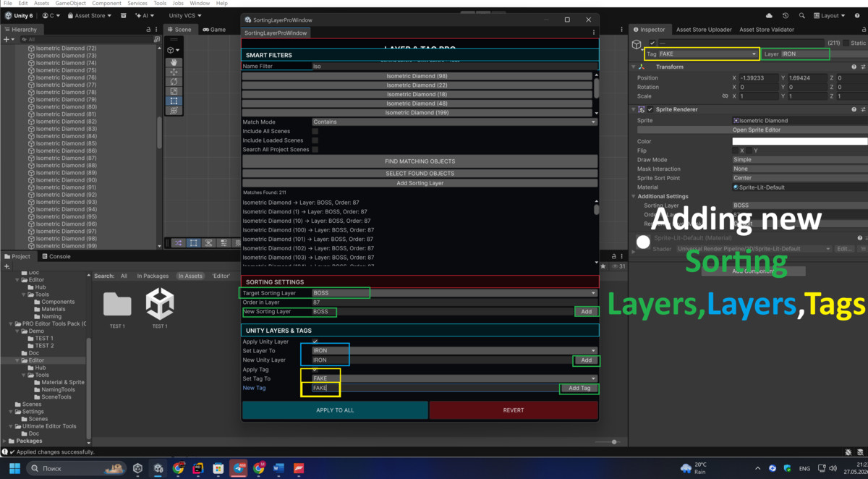
Task: Open the Tag dropdown in Inspector
Action: point(708,54)
